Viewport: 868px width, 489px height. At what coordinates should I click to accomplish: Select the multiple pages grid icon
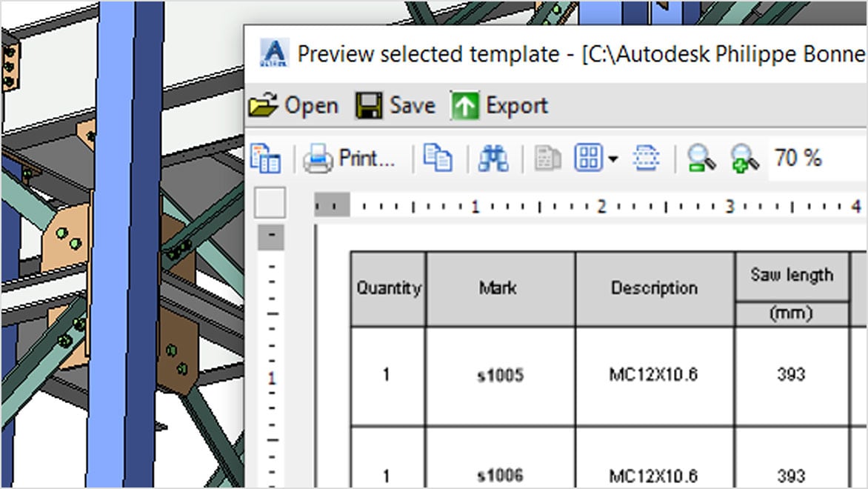click(x=590, y=159)
